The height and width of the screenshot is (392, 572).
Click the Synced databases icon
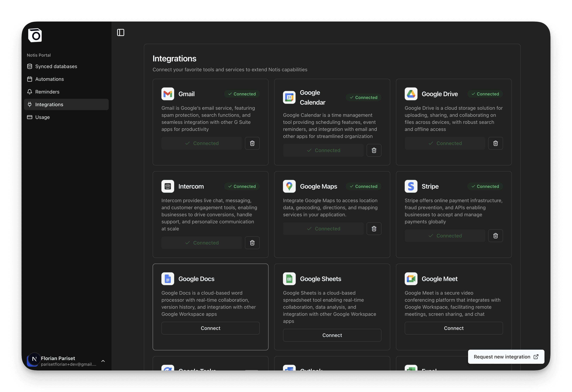29,67
